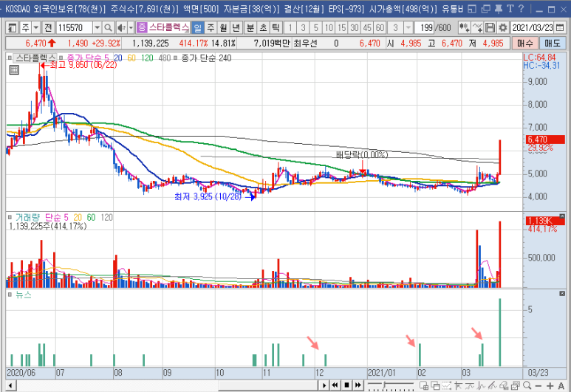Viewport: 571px width, 392px height.
Task: Select the minute (분) chart period toggle
Action: 250,27
